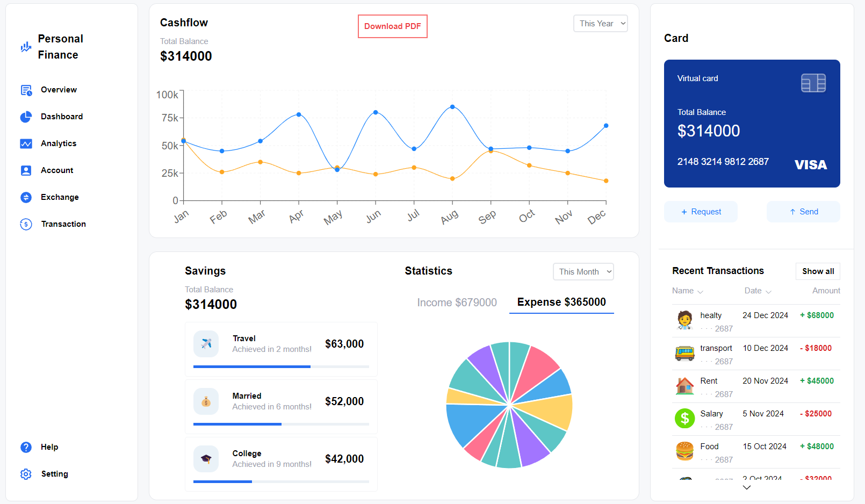Click the Rent house icon
Viewport: 865px width, 504px height.
(x=684, y=386)
